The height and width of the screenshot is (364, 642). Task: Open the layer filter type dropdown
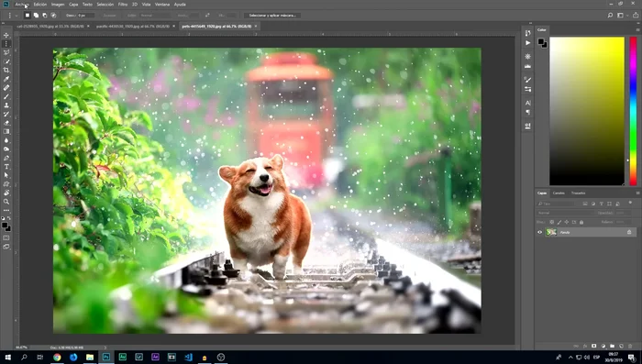point(556,204)
